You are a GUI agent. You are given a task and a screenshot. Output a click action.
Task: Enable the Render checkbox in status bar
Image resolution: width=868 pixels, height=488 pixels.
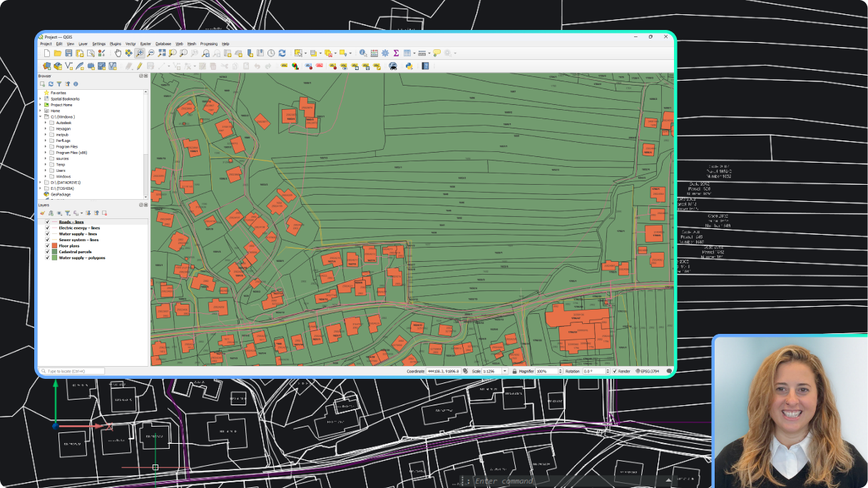click(x=615, y=372)
